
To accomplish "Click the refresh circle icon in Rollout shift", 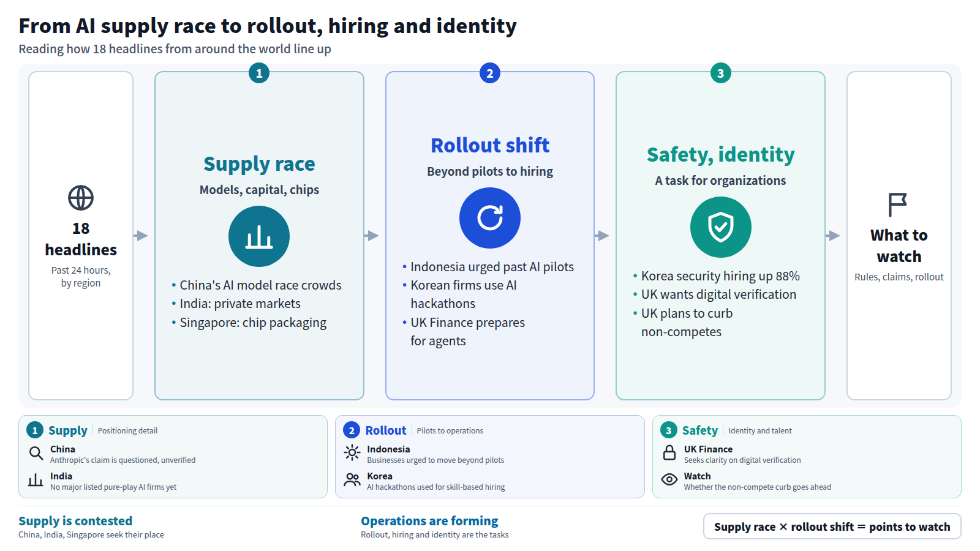I will click(x=490, y=218).
